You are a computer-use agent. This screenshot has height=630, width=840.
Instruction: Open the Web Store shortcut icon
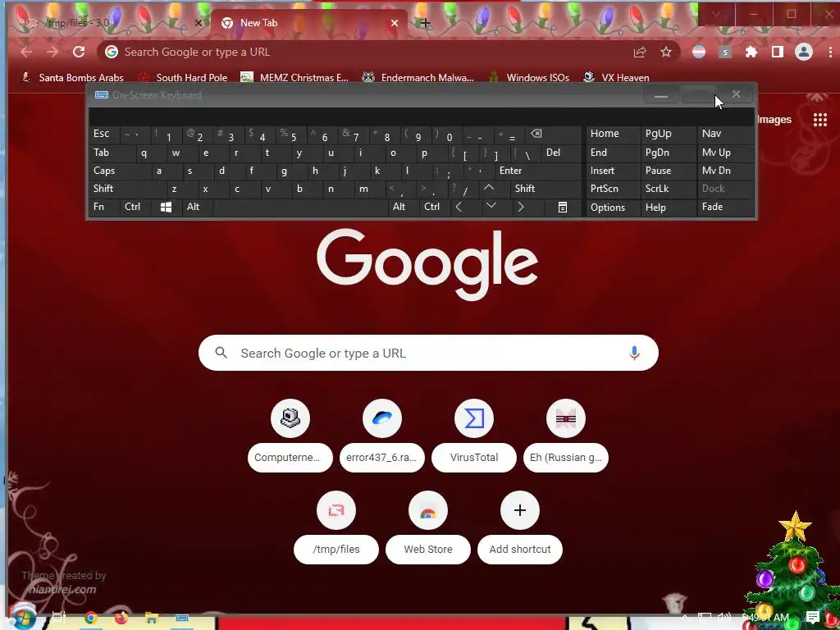click(428, 510)
